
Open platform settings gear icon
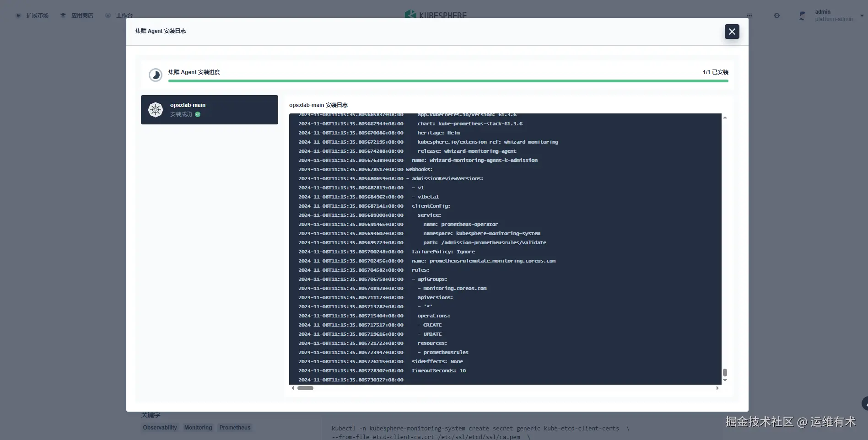click(776, 16)
